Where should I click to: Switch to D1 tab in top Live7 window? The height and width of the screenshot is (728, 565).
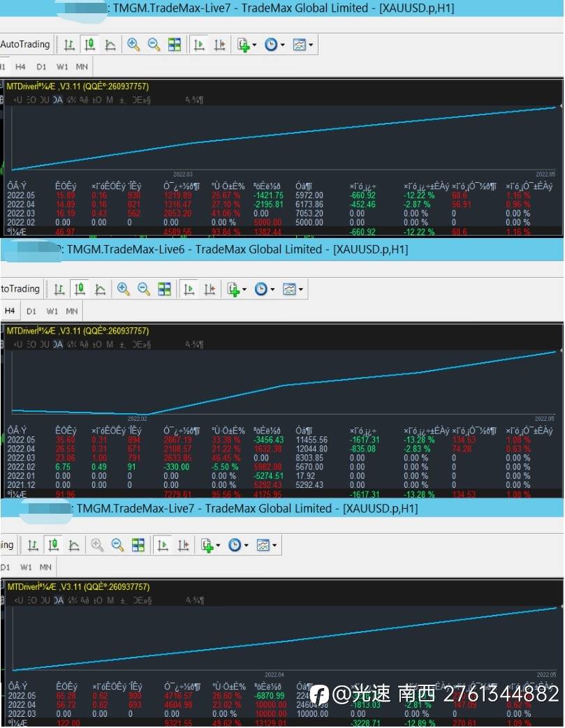coord(41,67)
